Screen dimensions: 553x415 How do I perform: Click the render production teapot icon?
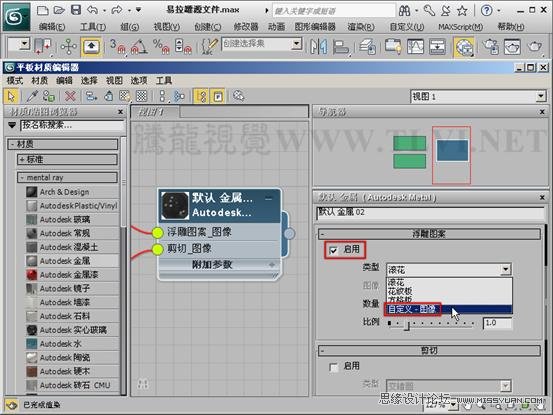pyautogui.click(x=535, y=47)
